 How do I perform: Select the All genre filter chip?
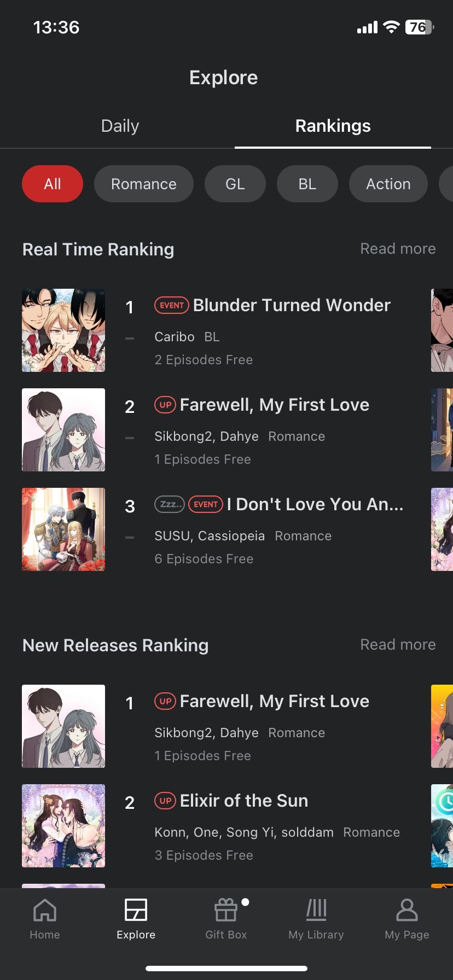(53, 184)
